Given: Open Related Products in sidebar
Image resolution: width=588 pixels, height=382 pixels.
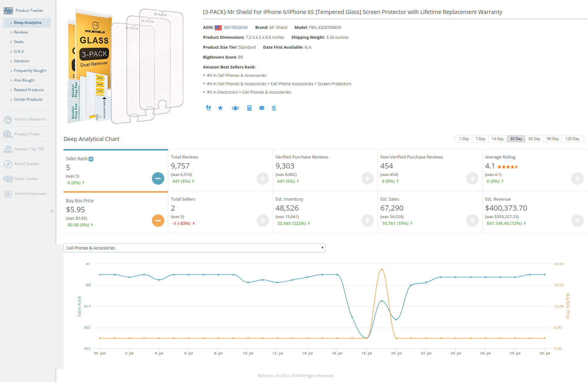Looking at the screenshot, I should tap(29, 90).
